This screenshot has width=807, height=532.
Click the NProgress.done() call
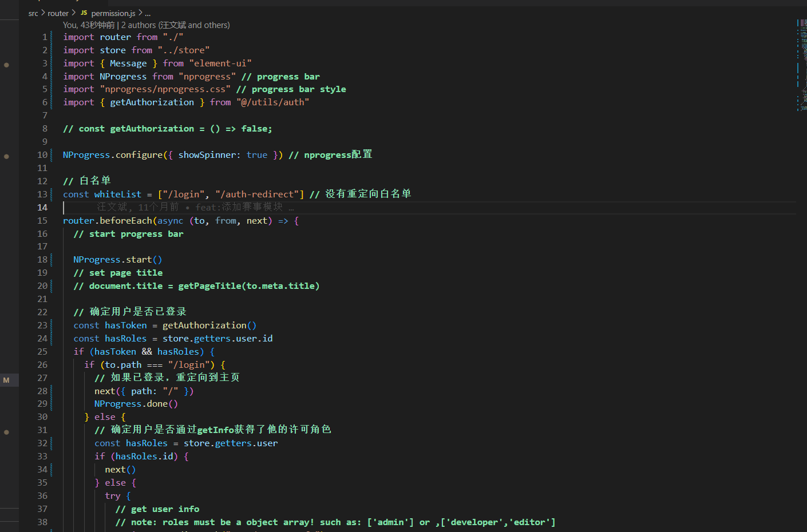coord(136,404)
